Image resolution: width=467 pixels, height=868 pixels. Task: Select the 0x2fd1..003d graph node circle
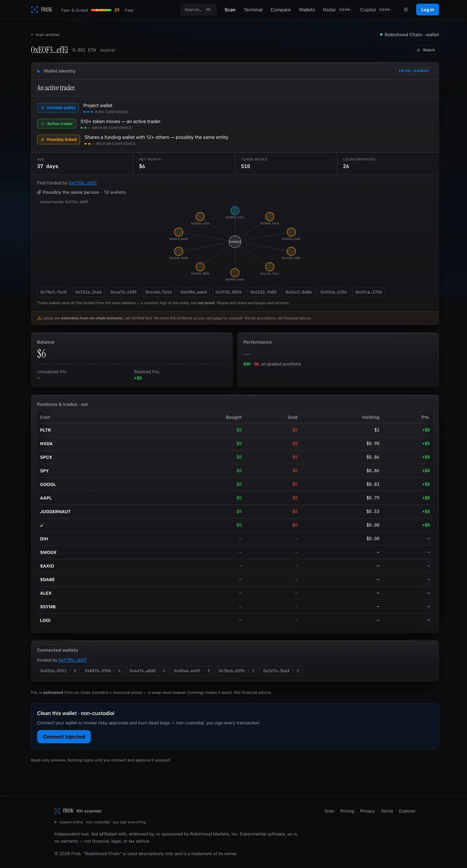coord(200,267)
